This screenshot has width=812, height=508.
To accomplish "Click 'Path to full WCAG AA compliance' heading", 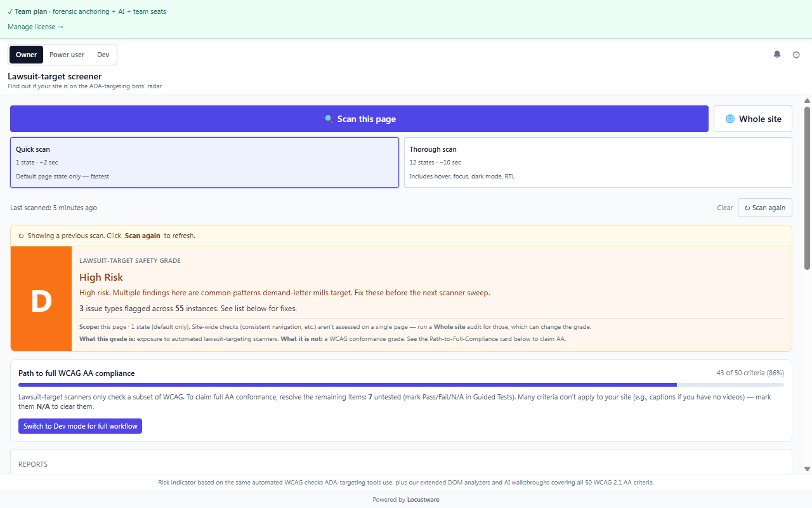I will [77, 373].
